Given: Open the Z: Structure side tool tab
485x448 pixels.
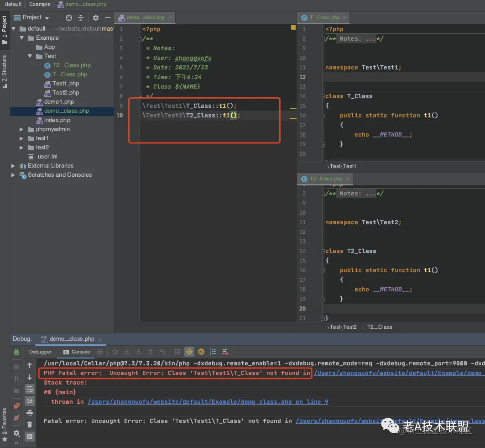Looking at the screenshot, I should (5, 72).
